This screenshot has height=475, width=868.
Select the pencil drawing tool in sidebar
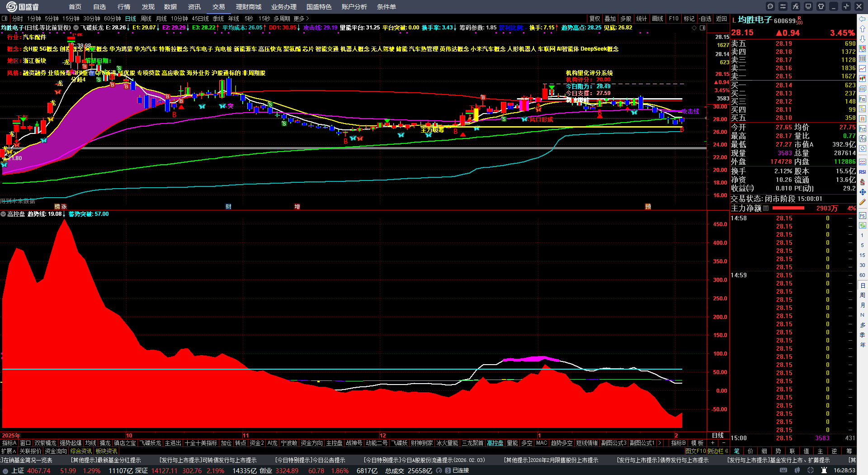tap(863, 202)
